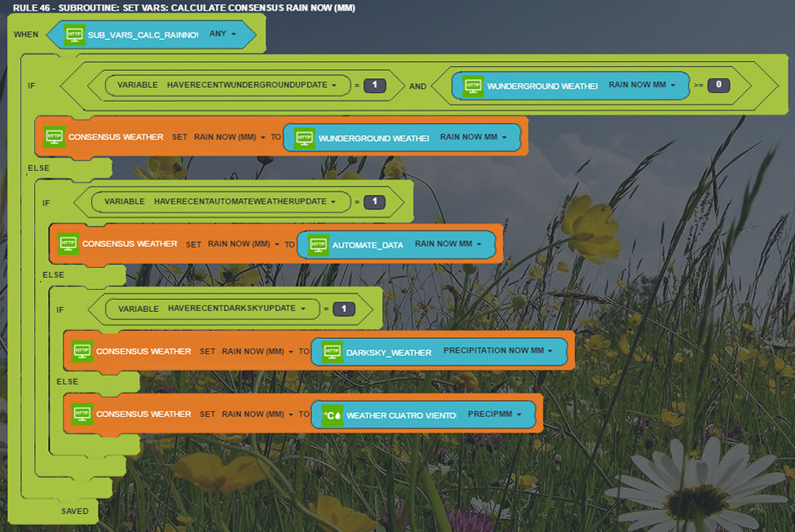This screenshot has height=532, width=795.
Task: Click the SAVED label at the rule bottom
Action: pyautogui.click(x=74, y=511)
